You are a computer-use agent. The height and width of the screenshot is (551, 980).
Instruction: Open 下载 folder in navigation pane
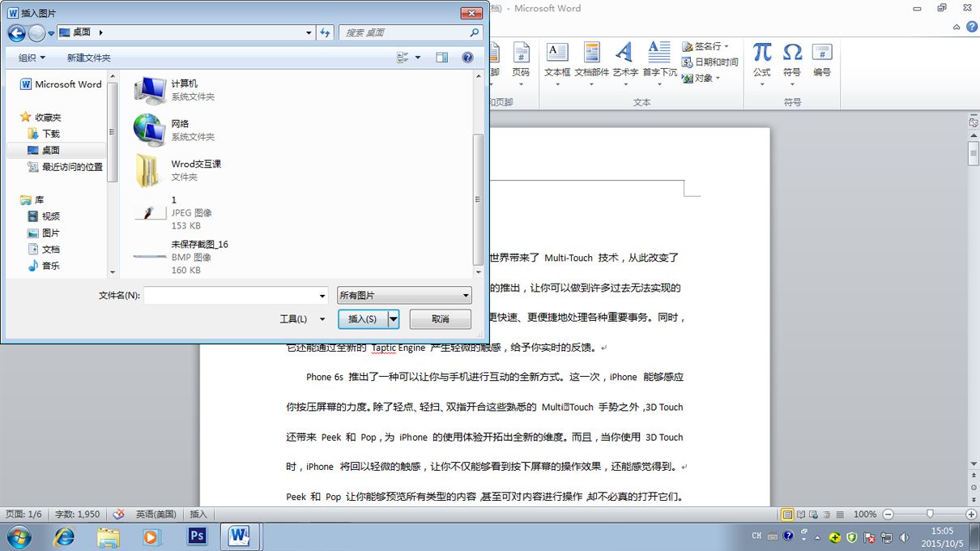(x=44, y=134)
